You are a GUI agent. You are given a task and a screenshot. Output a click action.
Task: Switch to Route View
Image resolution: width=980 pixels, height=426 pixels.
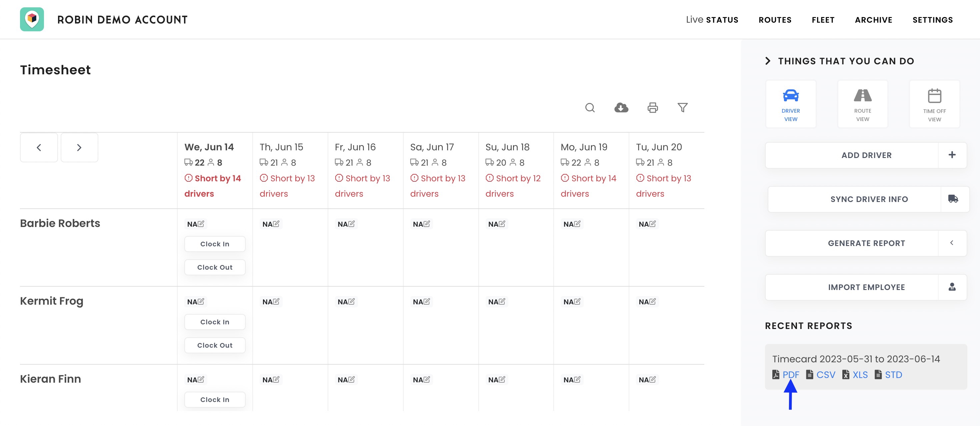click(x=862, y=104)
